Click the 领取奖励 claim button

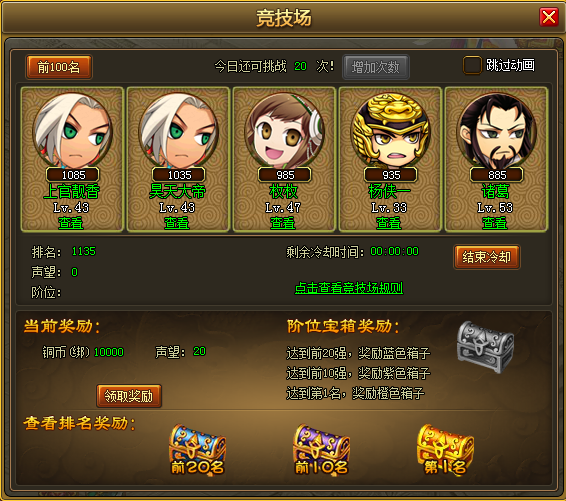129,396
